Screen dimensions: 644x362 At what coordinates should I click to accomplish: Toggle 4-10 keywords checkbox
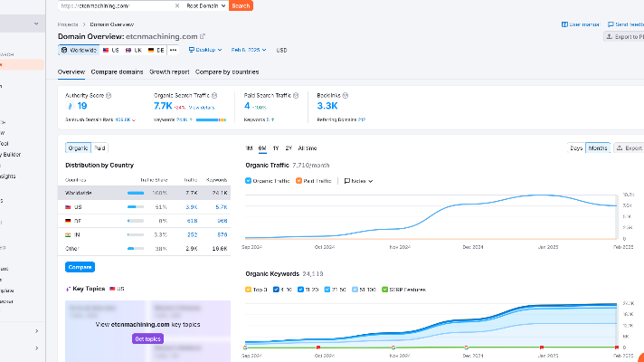tap(276, 290)
